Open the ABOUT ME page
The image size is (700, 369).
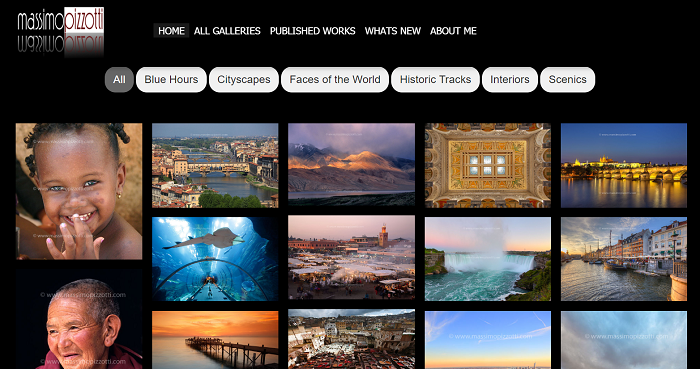[x=453, y=31]
